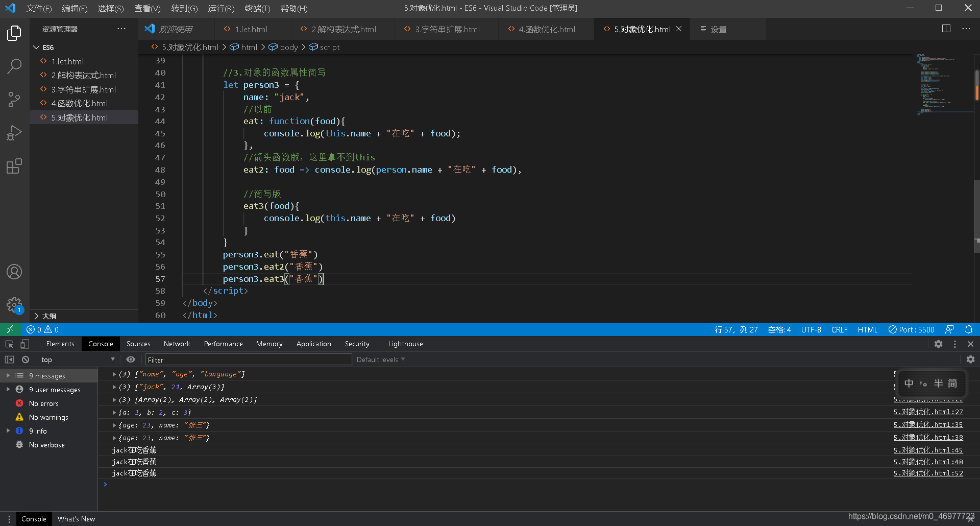Viewport: 980px width, 526px height.
Task: Click the split editor icon
Action: pyautogui.click(x=946, y=29)
